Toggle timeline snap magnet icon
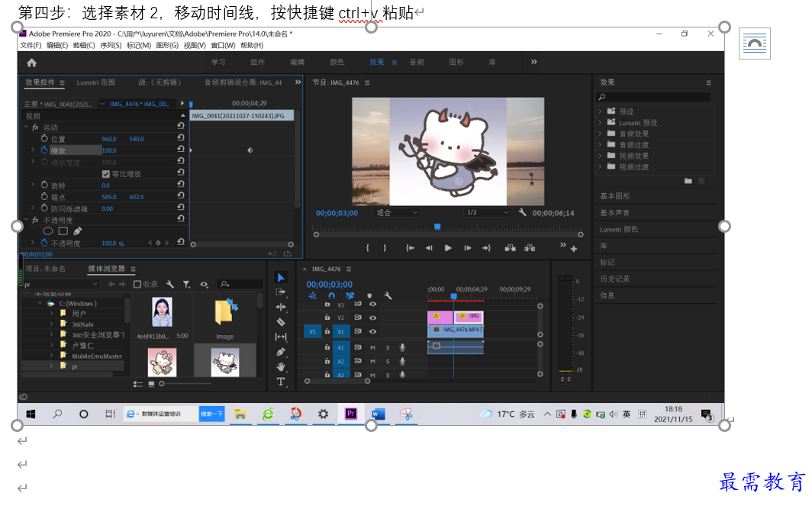Image resolution: width=812 pixels, height=506 pixels. [331, 295]
